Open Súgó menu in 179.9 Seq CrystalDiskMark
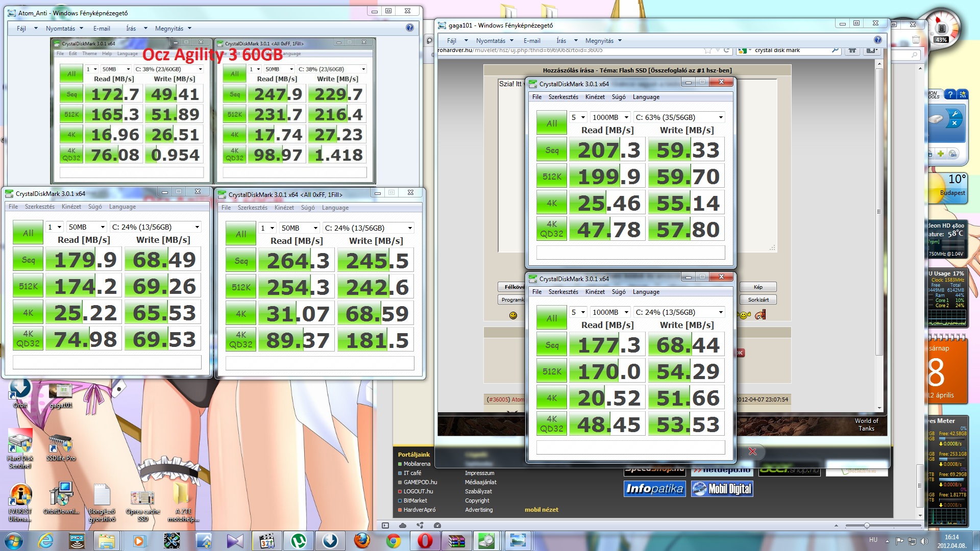 [x=95, y=207]
